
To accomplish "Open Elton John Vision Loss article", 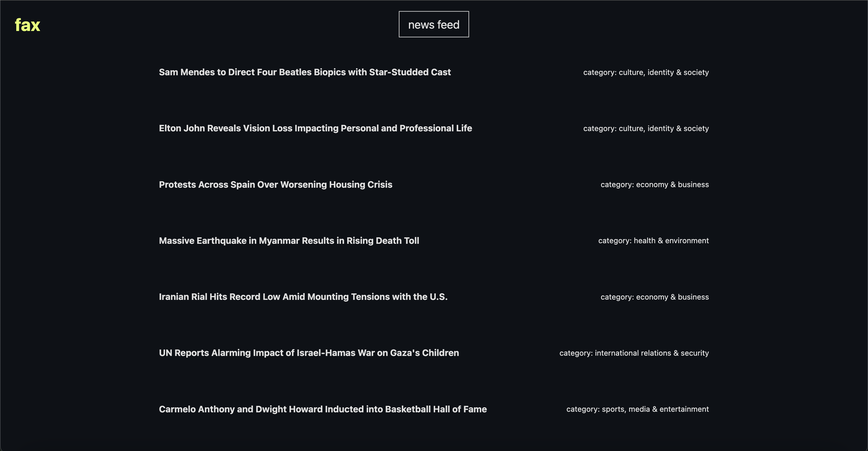I will tap(315, 128).
